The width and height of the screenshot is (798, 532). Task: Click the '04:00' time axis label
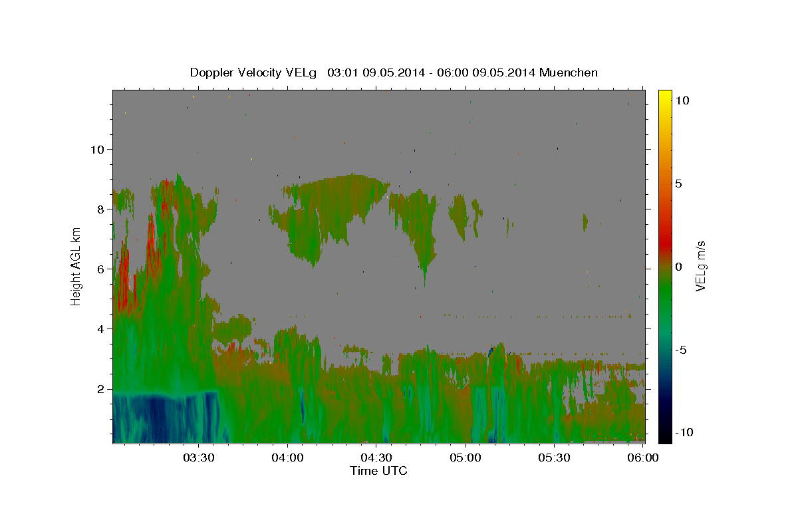(287, 458)
